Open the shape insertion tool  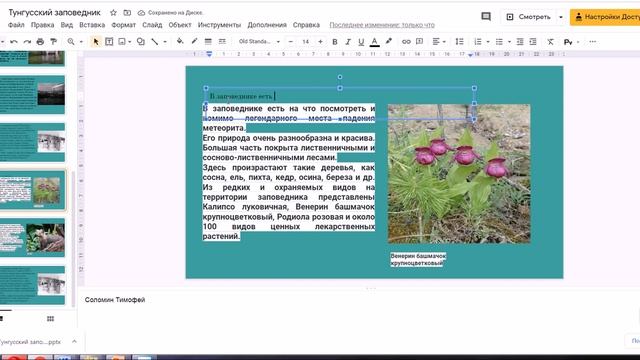click(141, 42)
